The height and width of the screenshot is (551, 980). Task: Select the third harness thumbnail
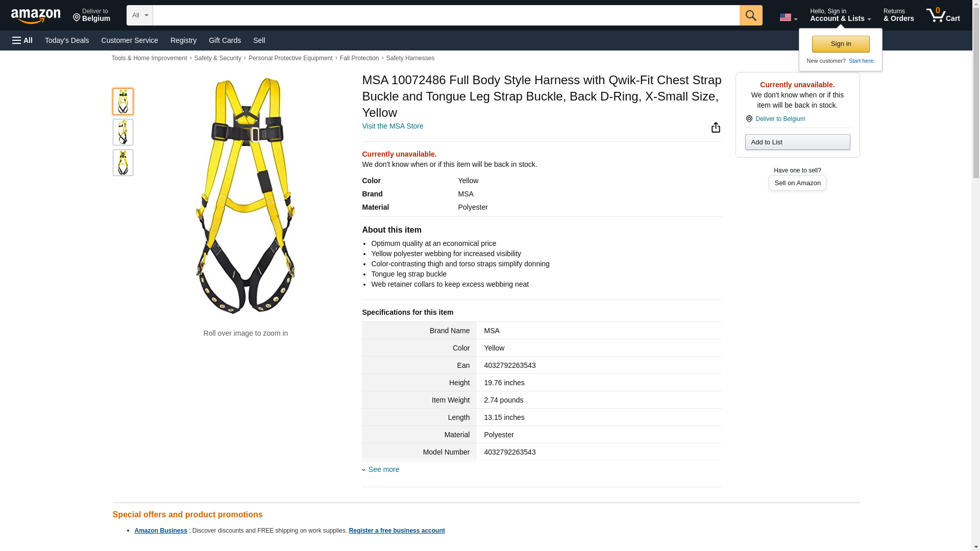point(123,163)
